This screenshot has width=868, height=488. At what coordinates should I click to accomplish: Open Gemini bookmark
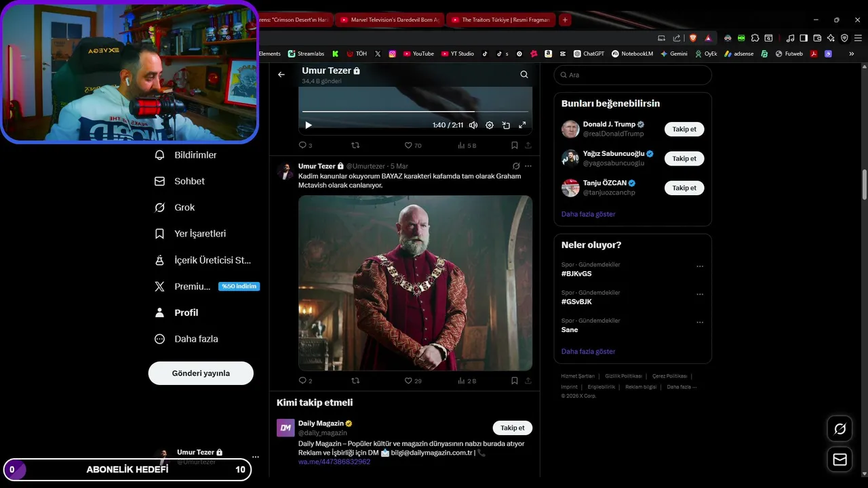[673, 54]
